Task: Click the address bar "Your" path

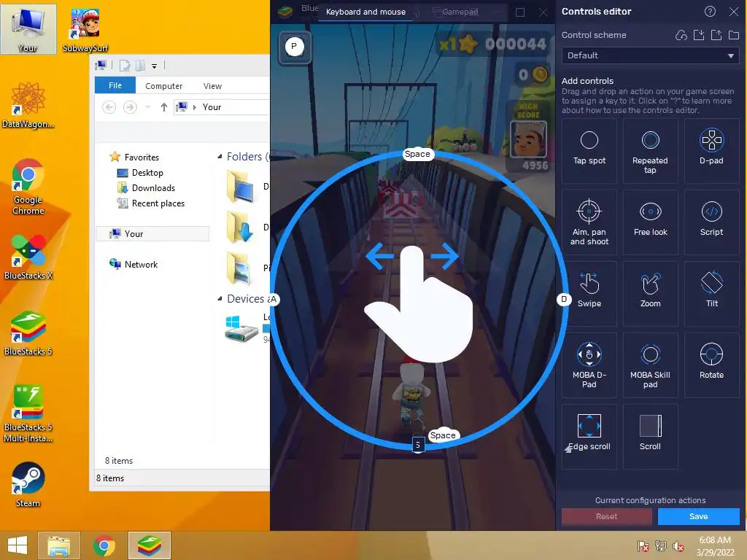Action: tap(212, 107)
